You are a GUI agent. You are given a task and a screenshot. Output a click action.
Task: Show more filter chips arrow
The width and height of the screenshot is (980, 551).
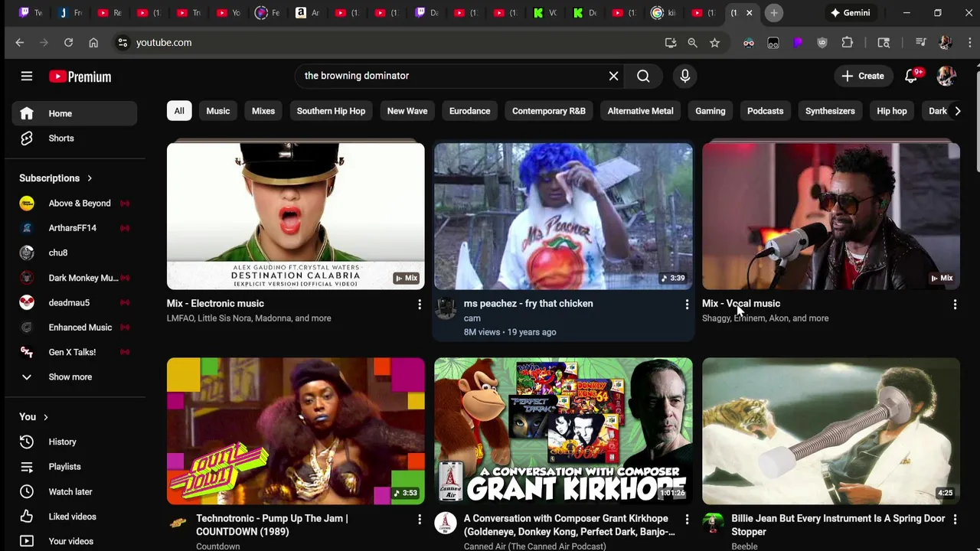coord(957,111)
